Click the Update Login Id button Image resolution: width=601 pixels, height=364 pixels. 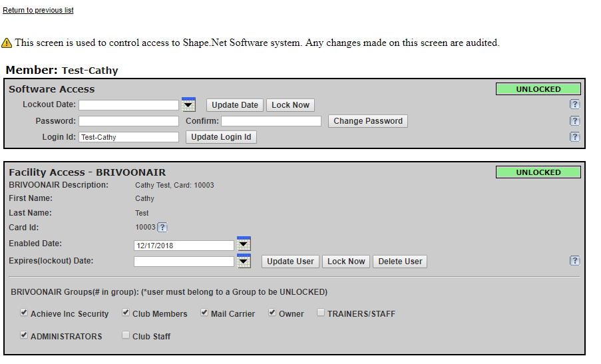tap(221, 137)
